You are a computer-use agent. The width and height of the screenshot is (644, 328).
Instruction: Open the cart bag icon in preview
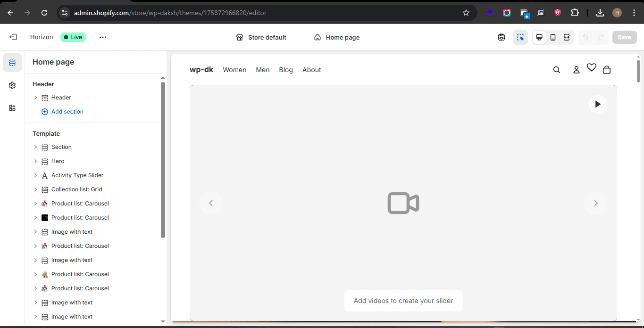tap(607, 69)
